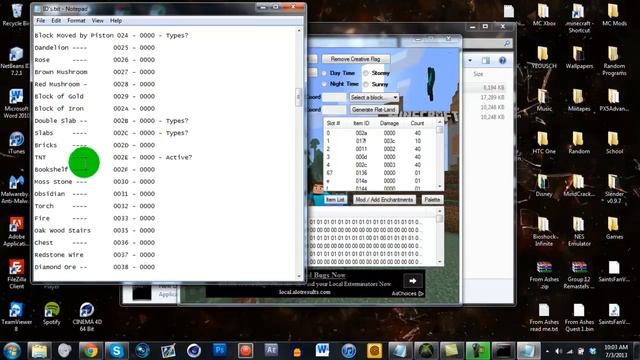Select the Night Time radio button

(x=324, y=84)
